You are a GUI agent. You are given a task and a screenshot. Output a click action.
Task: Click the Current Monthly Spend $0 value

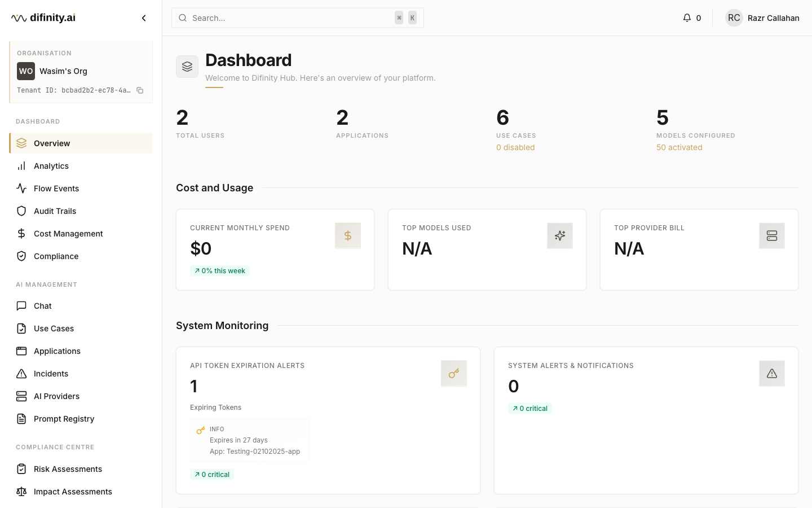coord(201,248)
